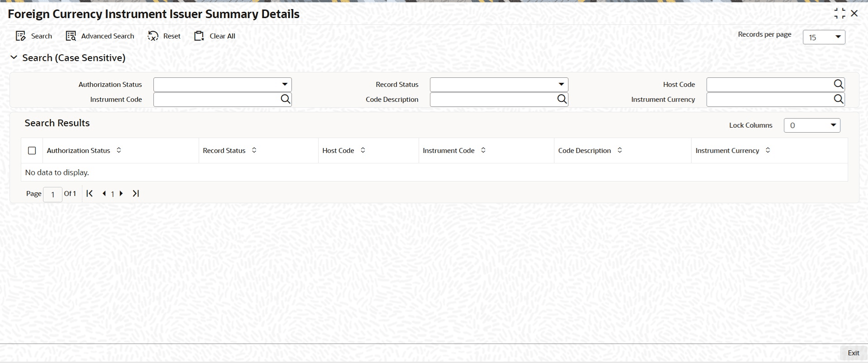Close the summary details window

(854, 14)
